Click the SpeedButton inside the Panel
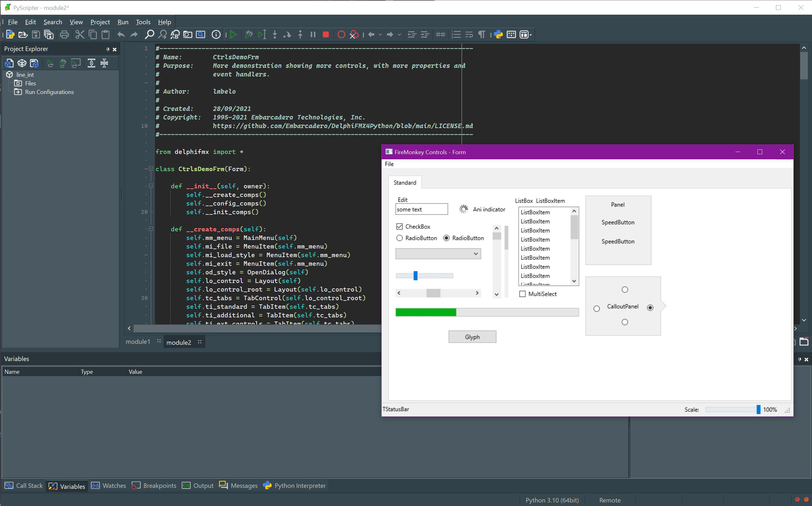The image size is (812, 506). [618, 222]
